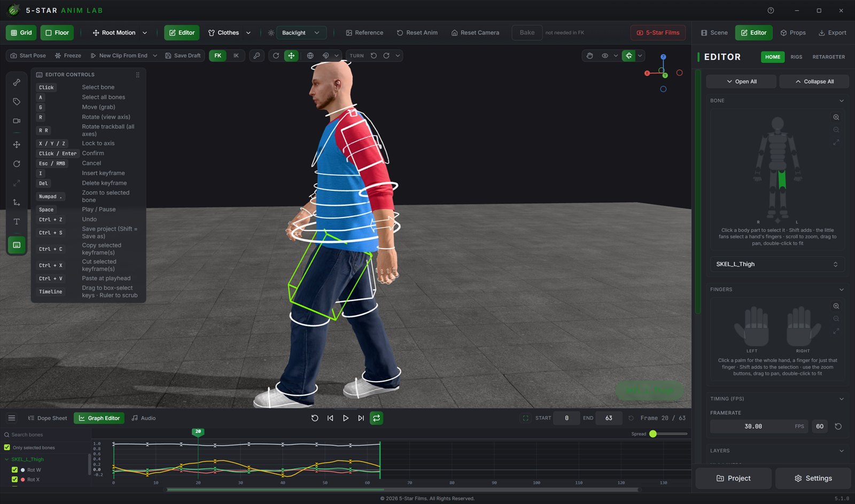This screenshot has width=855, height=504.
Task: Toggle the loop playback button
Action: [376, 418]
